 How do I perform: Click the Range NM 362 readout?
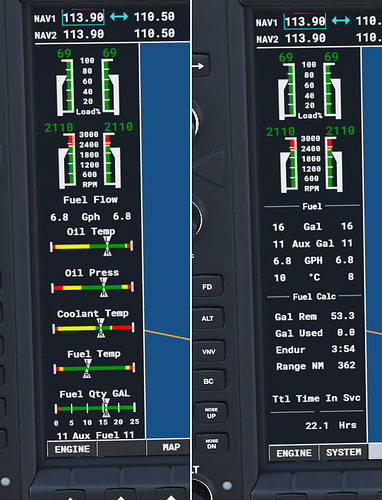[x=316, y=366]
